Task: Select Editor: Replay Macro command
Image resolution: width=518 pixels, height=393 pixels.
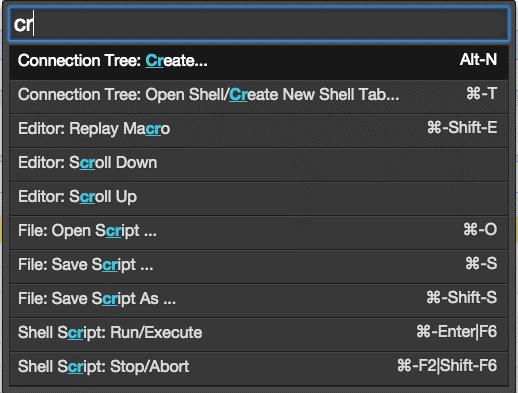Action: click(x=259, y=130)
